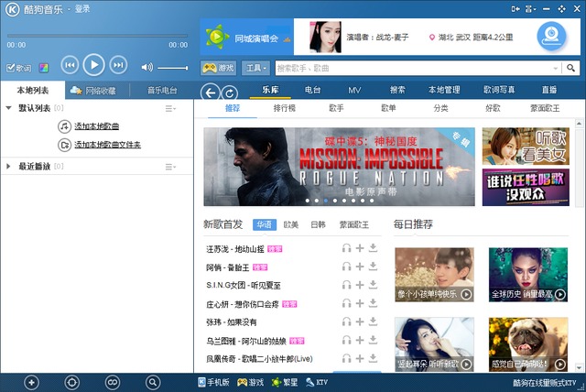Add S.I.N.G女团 - 听见夏至 to list
The height and width of the screenshot is (392, 586).
[x=360, y=285]
